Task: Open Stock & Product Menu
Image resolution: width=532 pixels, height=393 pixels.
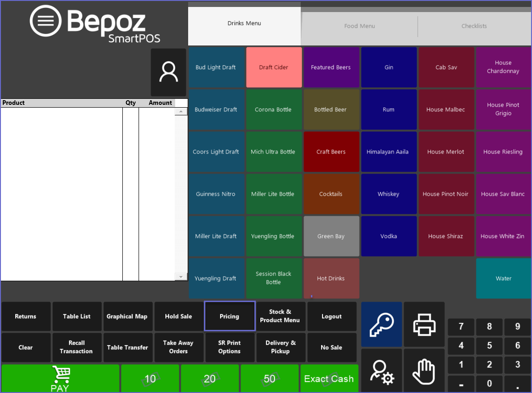Action: 280,316
